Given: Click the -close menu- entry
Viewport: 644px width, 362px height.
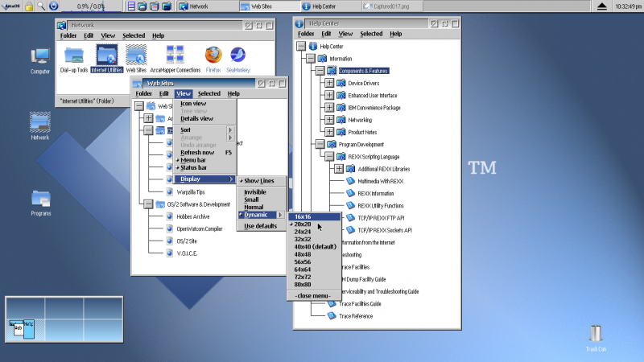Looking at the screenshot, I should pos(312,295).
